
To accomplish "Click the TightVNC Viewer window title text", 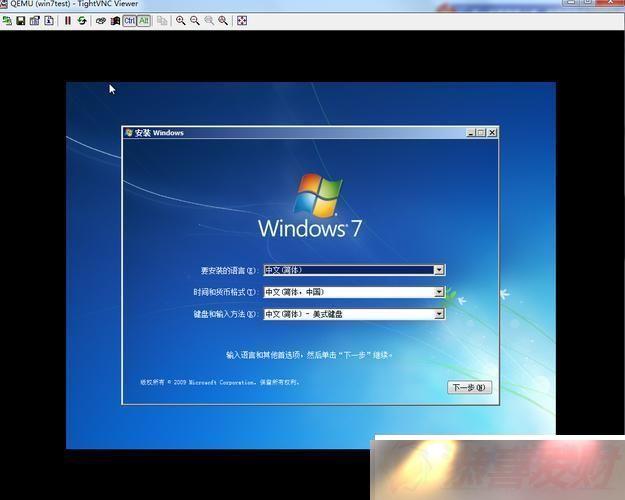I will coord(74,4).
